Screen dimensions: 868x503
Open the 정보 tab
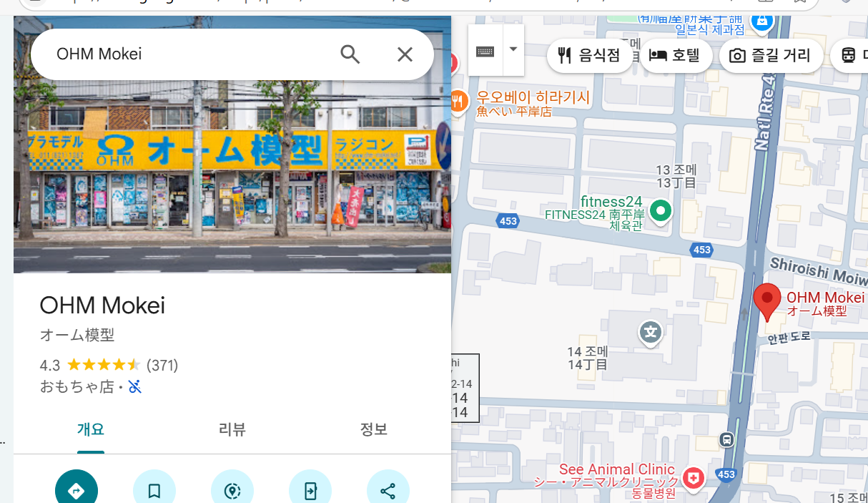373,430
